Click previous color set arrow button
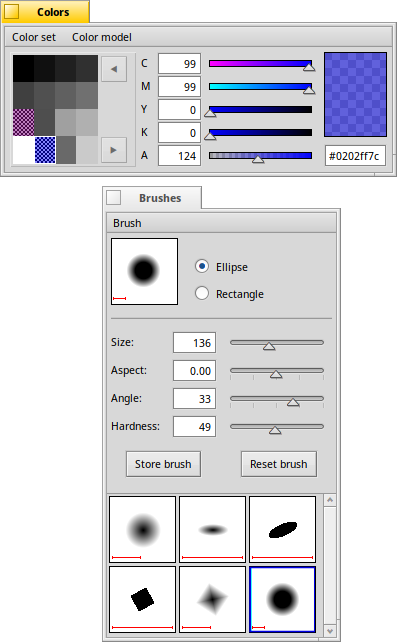Viewport: 397px width, 642px height. 114,69
